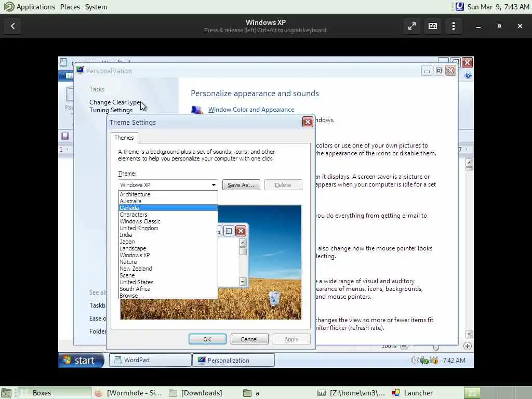The width and height of the screenshot is (532, 399).
Task: Click the WordPad application menu button
Action: click(x=67, y=75)
